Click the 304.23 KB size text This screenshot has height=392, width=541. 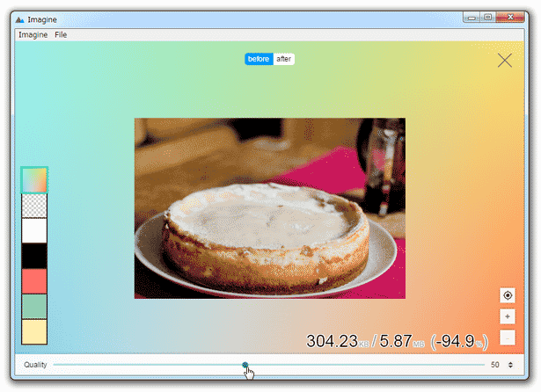click(x=338, y=341)
